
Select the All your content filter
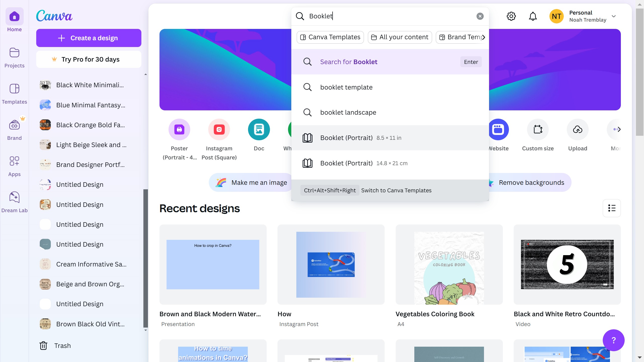click(x=400, y=37)
